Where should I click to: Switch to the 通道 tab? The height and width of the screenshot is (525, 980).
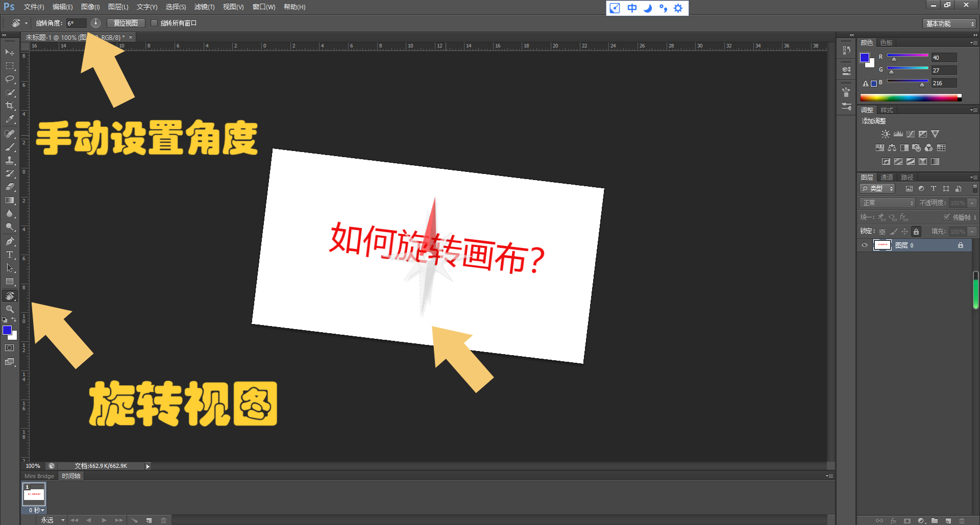887,177
